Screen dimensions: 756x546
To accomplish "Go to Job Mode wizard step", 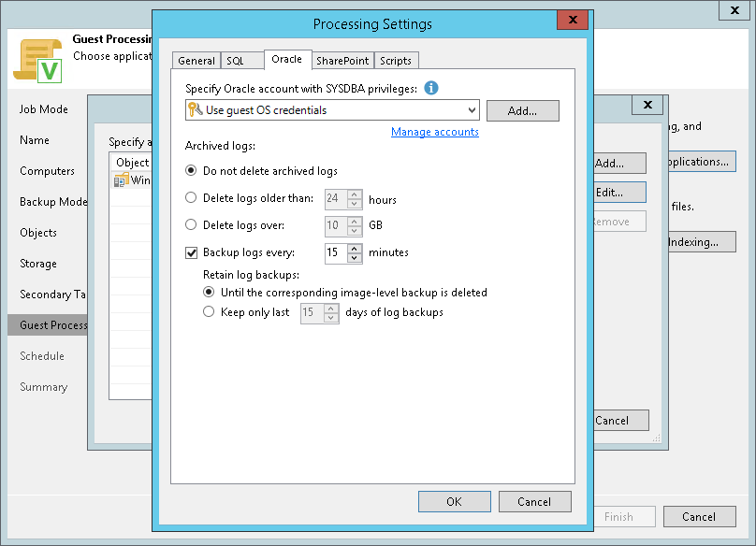I will (43, 109).
